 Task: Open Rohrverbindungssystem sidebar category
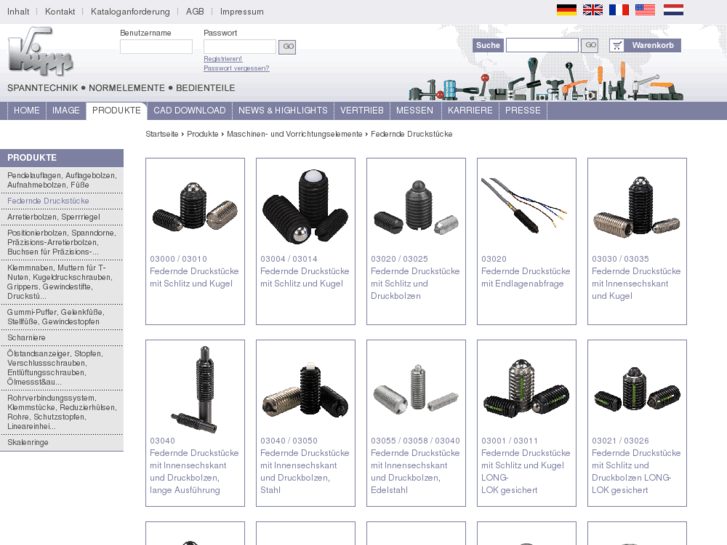point(62,412)
